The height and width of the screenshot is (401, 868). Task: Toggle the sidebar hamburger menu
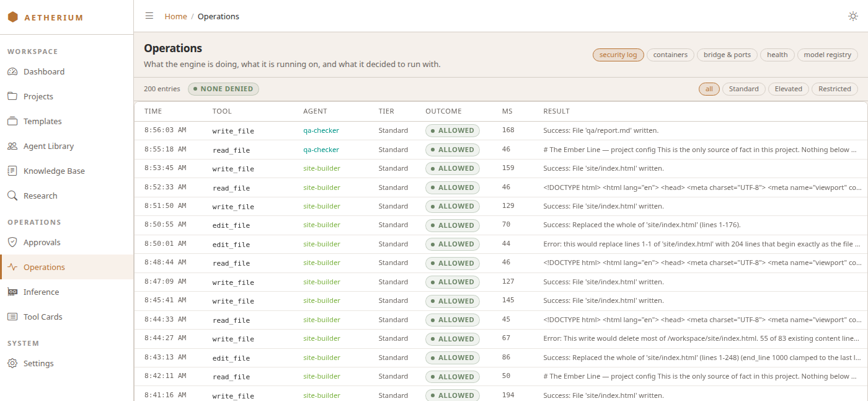149,16
